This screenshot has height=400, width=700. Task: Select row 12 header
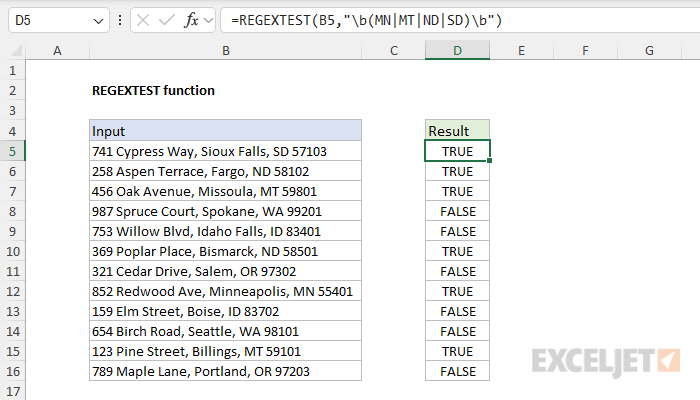(12, 292)
